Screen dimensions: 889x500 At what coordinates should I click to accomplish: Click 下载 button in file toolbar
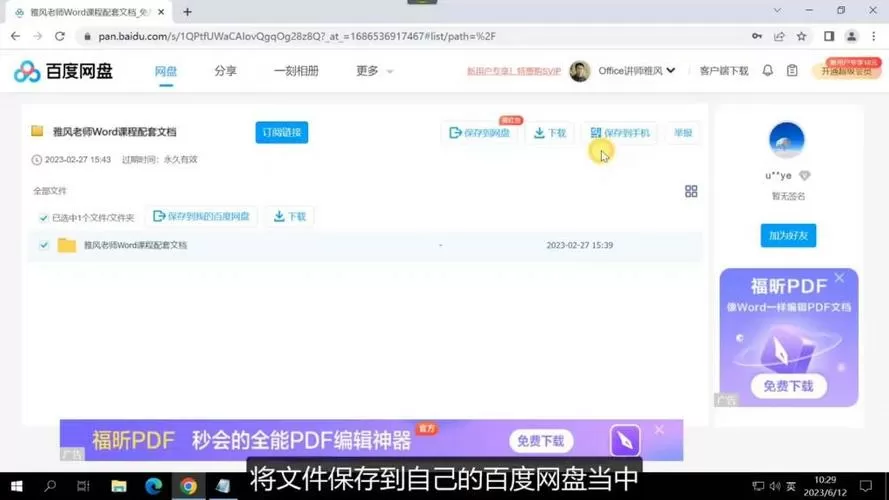click(x=290, y=216)
